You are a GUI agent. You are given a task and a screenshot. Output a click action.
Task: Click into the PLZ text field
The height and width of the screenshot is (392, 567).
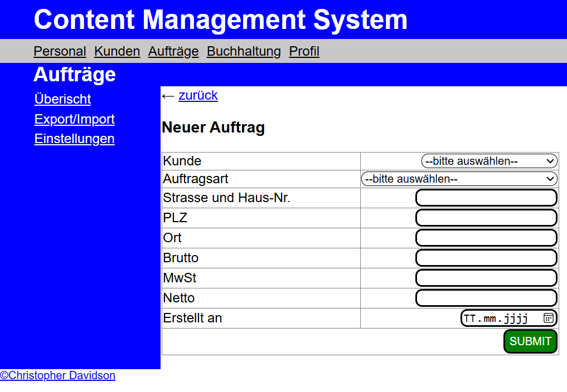486,218
